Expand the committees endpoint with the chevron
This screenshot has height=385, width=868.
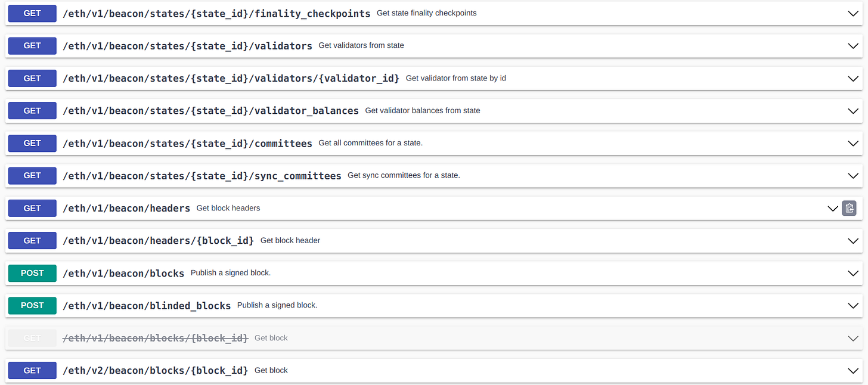click(853, 143)
